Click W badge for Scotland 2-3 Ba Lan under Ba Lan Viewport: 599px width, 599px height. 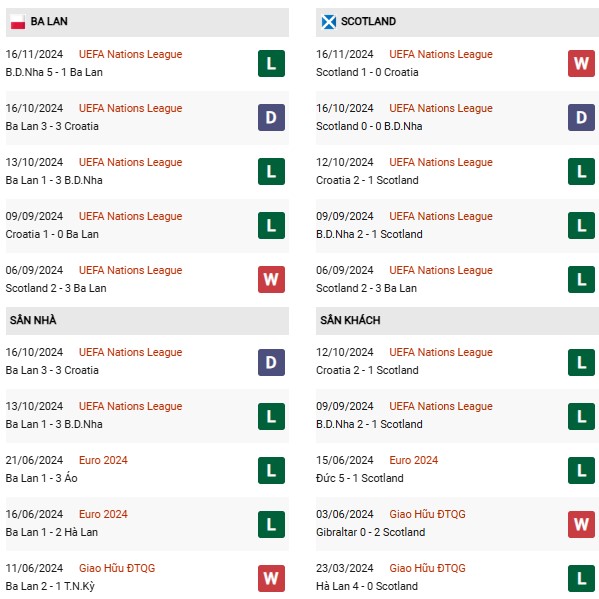point(271,280)
